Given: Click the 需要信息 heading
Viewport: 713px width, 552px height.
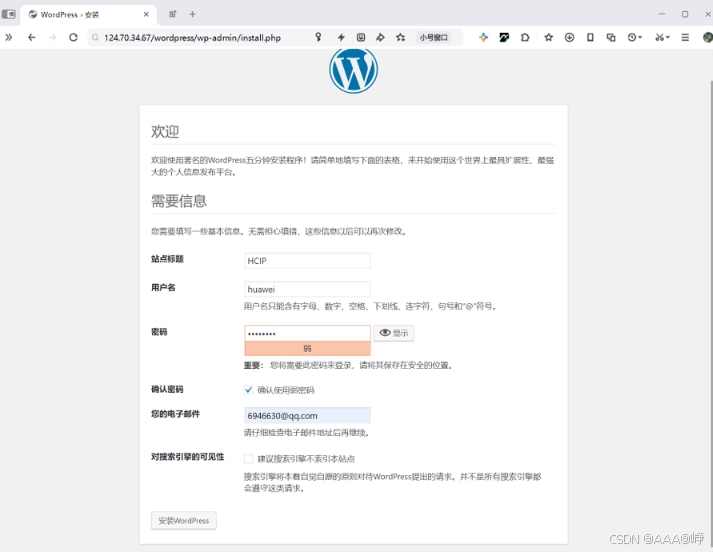Looking at the screenshot, I should pyautogui.click(x=179, y=201).
